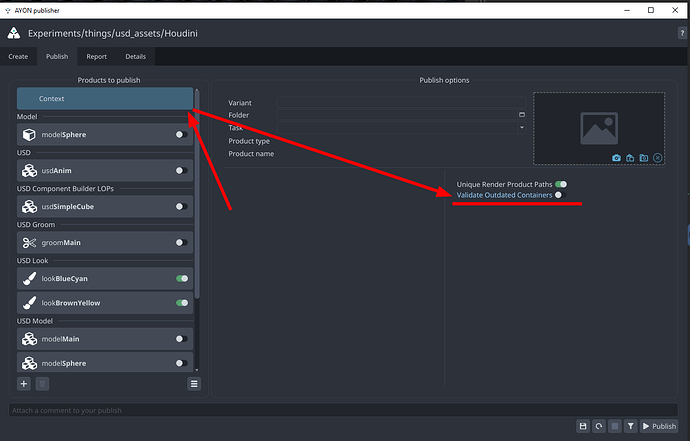The width and height of the screenshot is (690, 441).
Task: Click the validate filter icon
Action: 631,426
